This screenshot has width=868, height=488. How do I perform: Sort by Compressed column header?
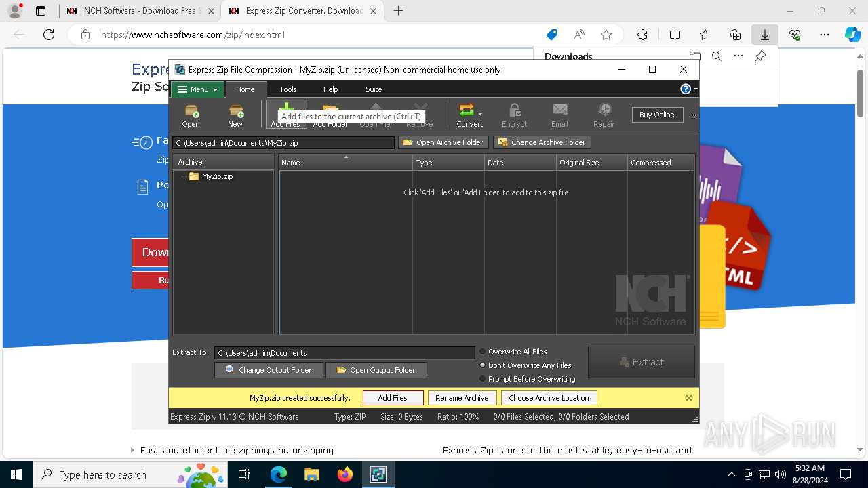(658, 162)
